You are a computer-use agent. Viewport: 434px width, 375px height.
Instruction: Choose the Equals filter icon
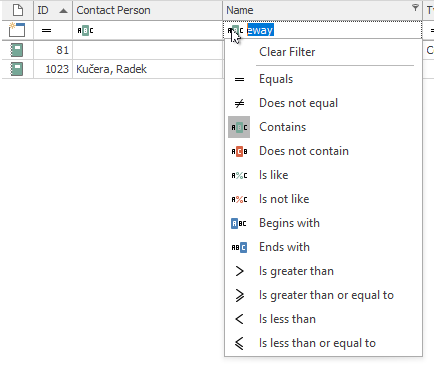tap(239, 79)
